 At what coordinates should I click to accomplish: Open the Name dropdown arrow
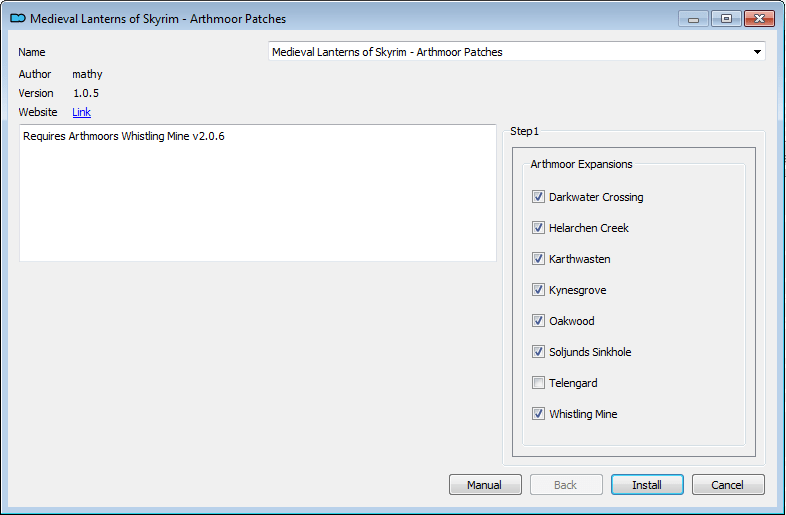coord(757,52)
